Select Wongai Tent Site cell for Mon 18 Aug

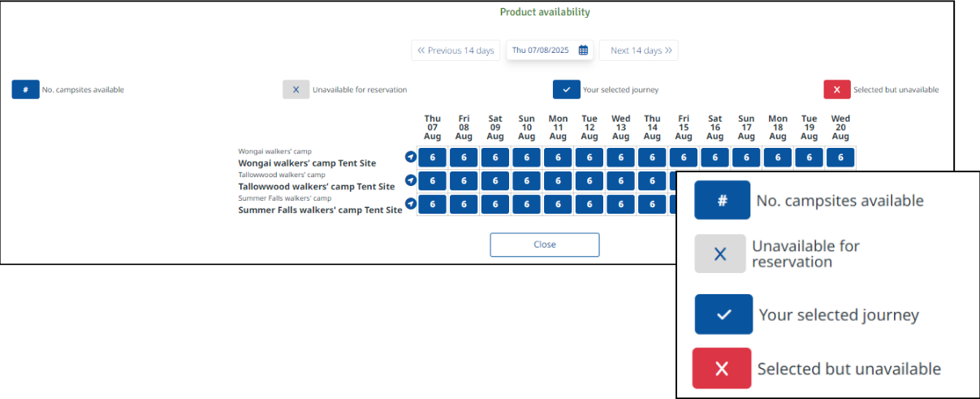click(x=778, y=157)
